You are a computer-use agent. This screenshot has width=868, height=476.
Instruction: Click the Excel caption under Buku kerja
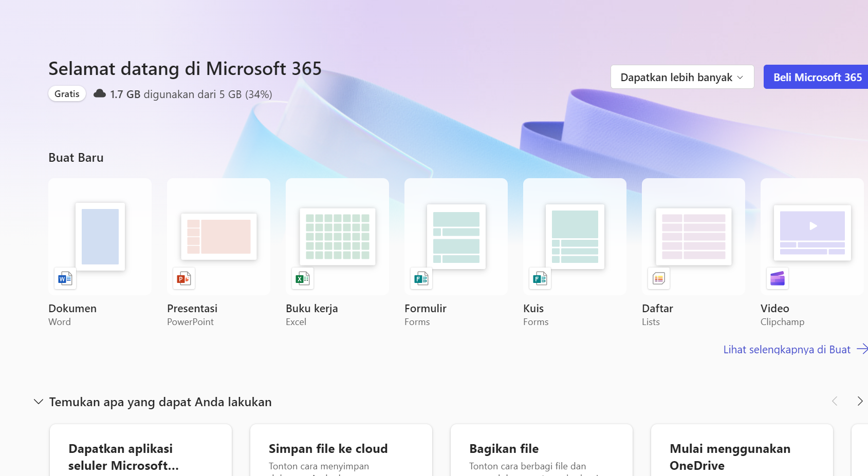tap(296, 322)
